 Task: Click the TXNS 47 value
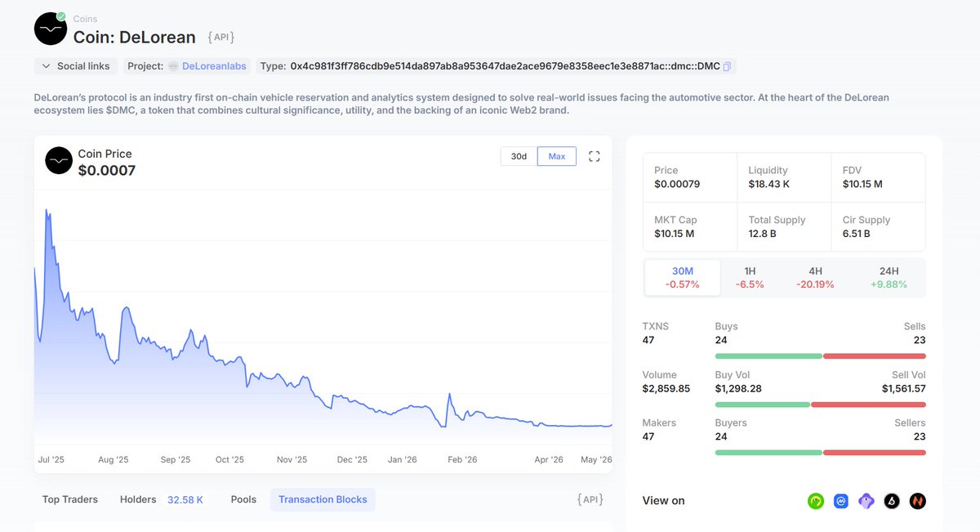pos(648,340)
